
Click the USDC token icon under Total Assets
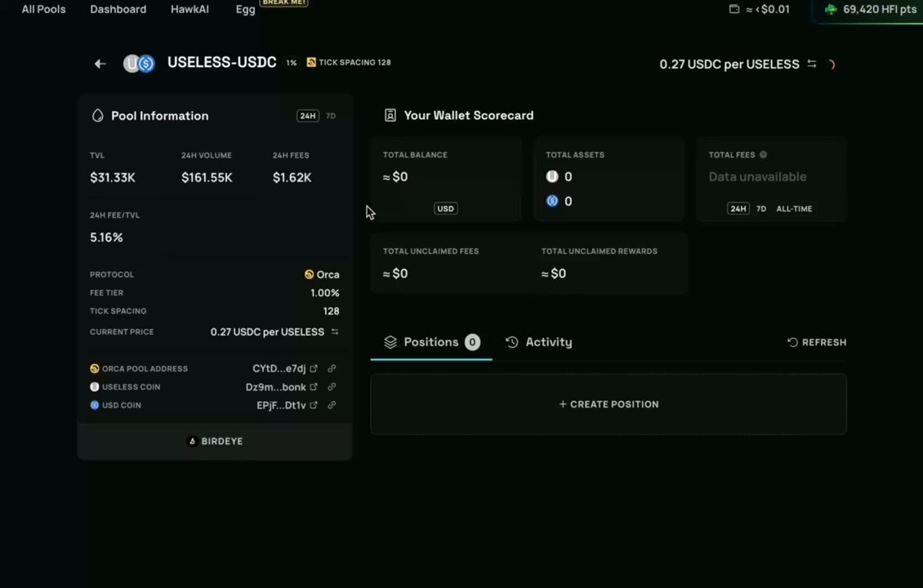(x=552, y=201)
